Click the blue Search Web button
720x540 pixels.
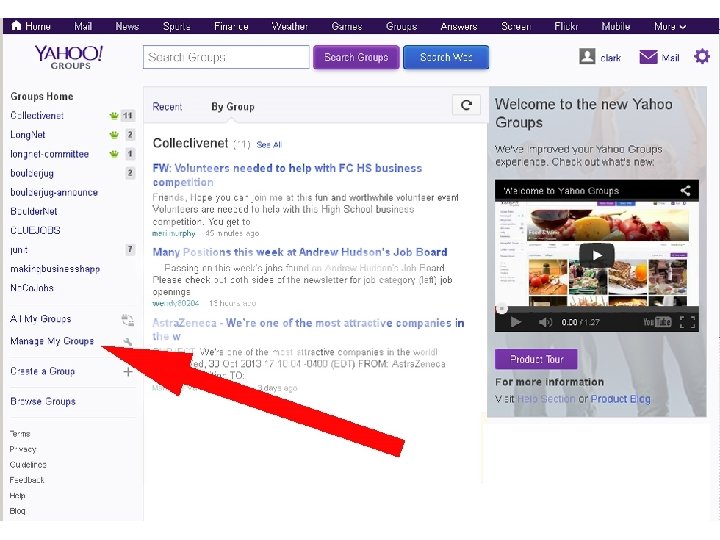click(446, 57)
